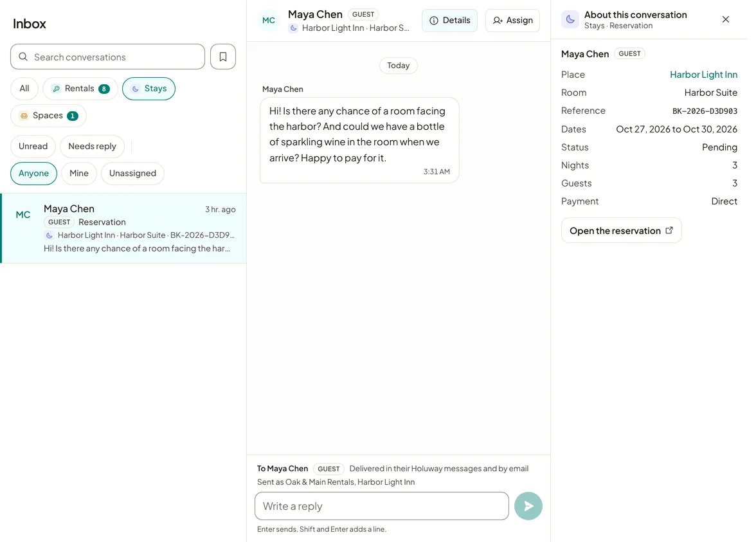Click the Today date separator chip

tap(399, 66)
